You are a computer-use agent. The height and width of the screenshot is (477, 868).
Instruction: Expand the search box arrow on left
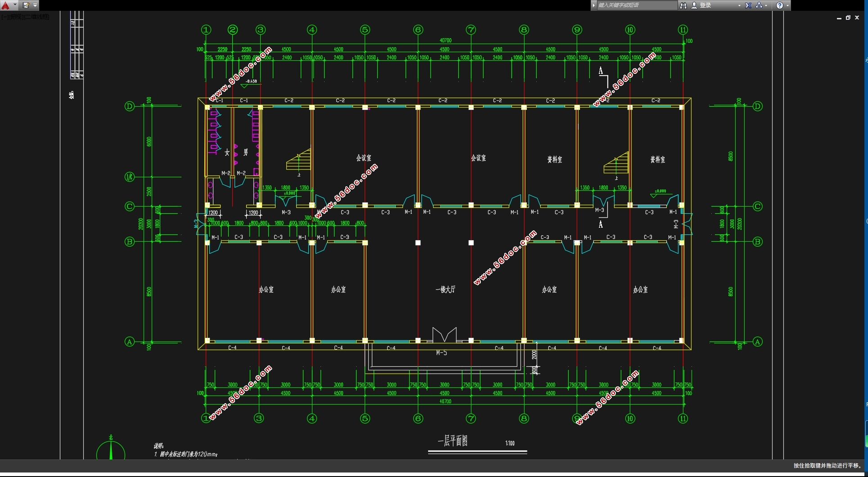click(x=594, y=5)
